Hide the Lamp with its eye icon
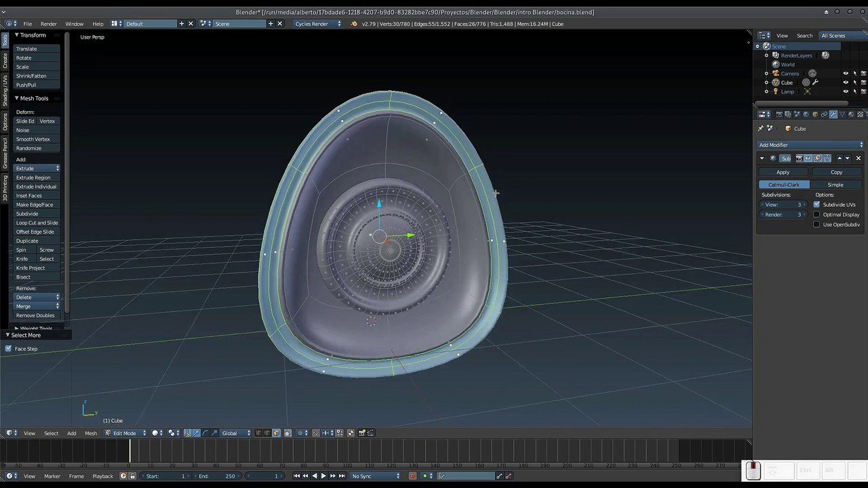Screen dimensions: 868x488 tap(846, 91)
